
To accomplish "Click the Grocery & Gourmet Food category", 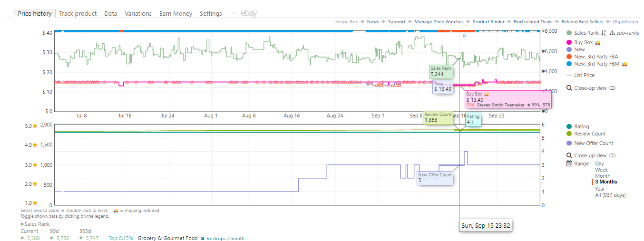I will 167,238.
